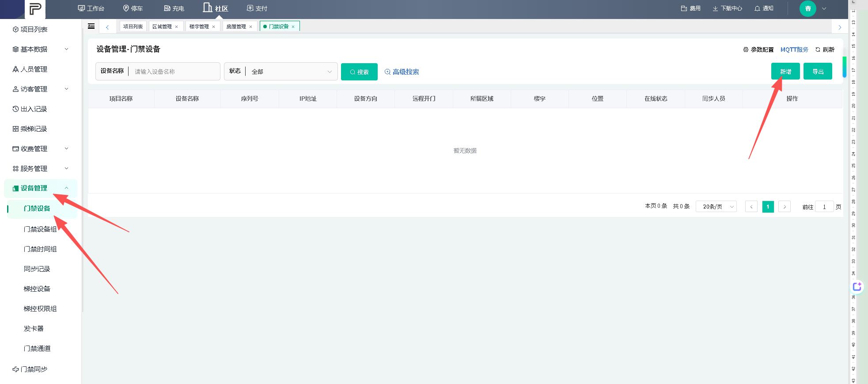Open 高级搜索 advanced search

point(402,72)
